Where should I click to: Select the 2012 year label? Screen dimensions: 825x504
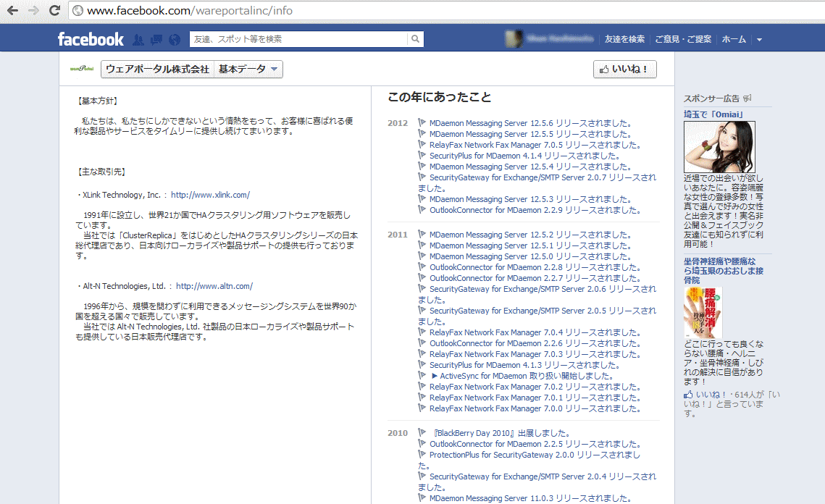(x=398, y=123)
